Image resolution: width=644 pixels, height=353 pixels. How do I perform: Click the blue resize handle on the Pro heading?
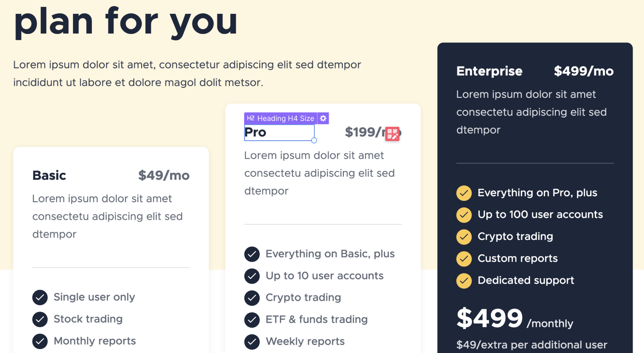[x=314, y=140]
